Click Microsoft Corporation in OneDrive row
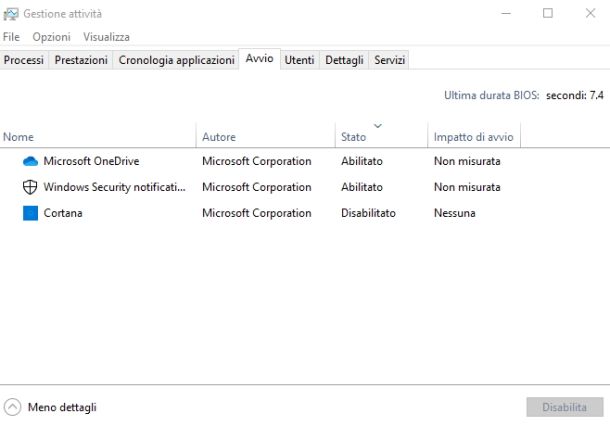Viewport: 610px width, 439px height. click(257, 161)
